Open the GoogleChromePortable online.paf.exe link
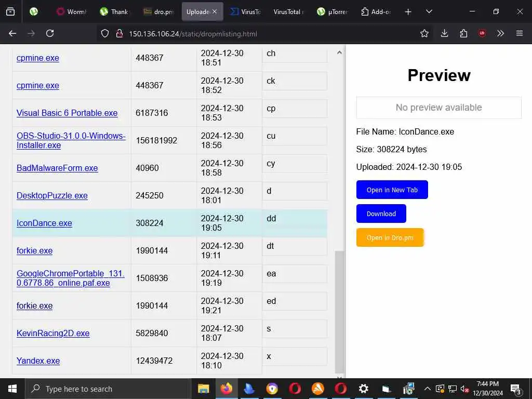 click(71, 278)
